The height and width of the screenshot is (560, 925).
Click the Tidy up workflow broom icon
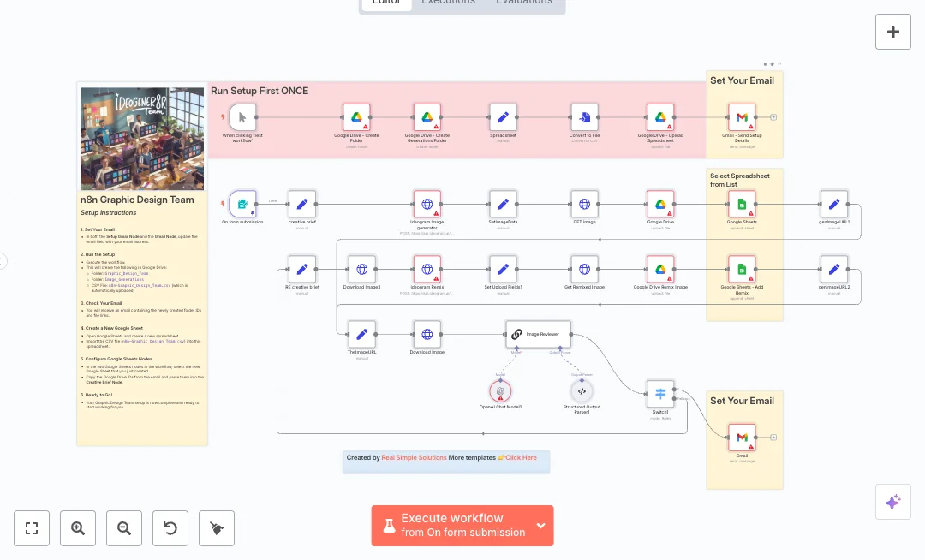217,528
